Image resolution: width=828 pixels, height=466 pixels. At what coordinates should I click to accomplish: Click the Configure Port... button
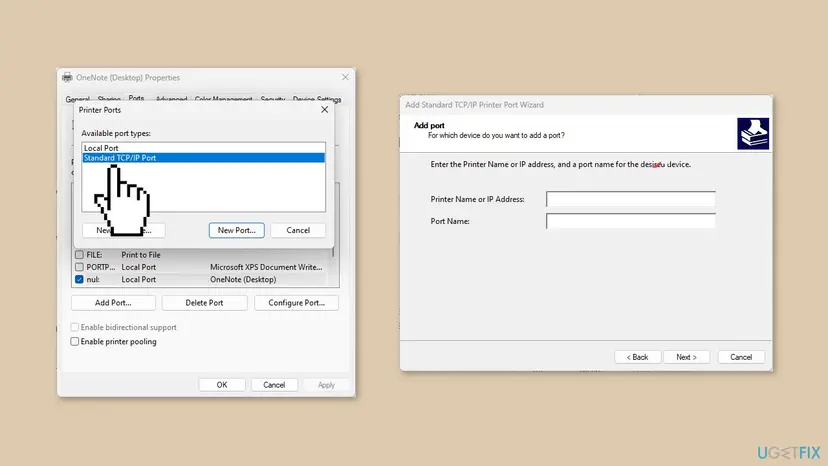click(x=296, y=303)
